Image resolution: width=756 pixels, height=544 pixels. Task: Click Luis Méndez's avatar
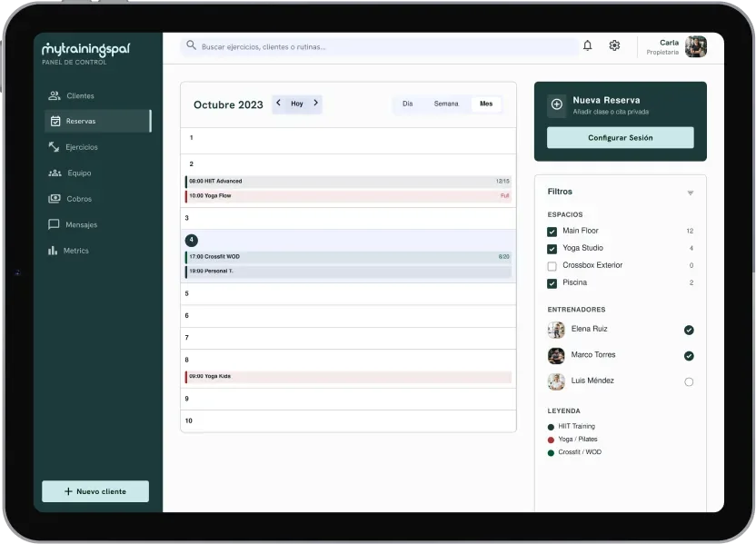point(556,381)
